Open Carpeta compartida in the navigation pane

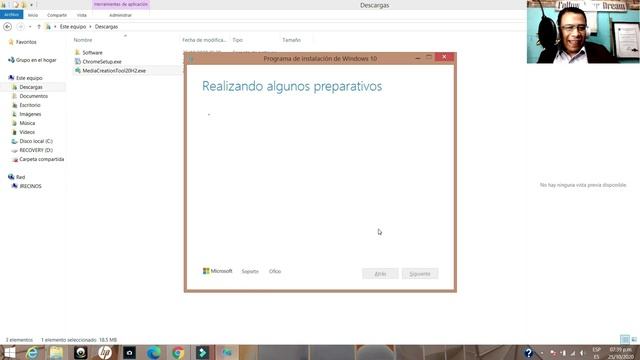41,159
